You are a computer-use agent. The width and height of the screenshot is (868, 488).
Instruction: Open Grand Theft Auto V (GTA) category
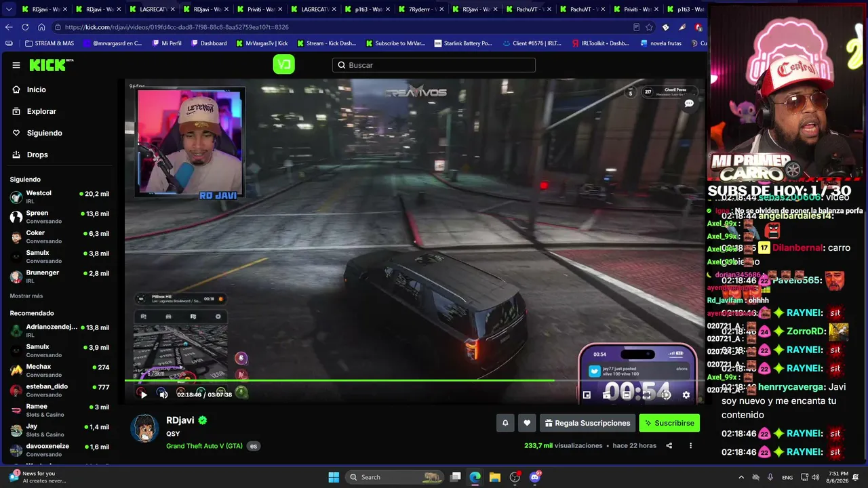tap(204, 446)
